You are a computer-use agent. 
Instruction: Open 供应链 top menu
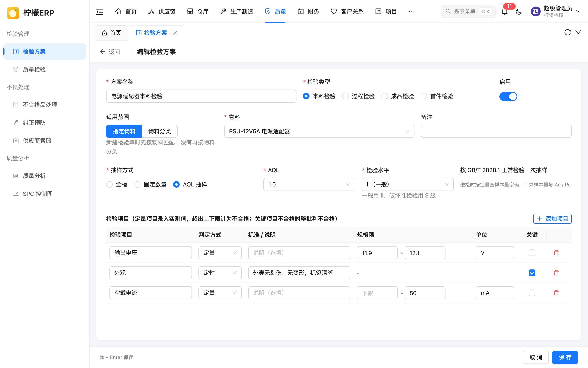(x=162, y=11)
